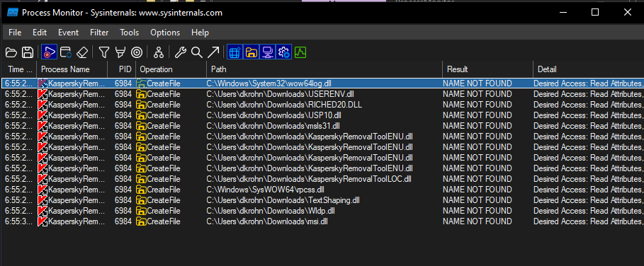Open the Filter menu
Image resolution: width=644 pixels, height=266 pixels.
coord(99,33)
